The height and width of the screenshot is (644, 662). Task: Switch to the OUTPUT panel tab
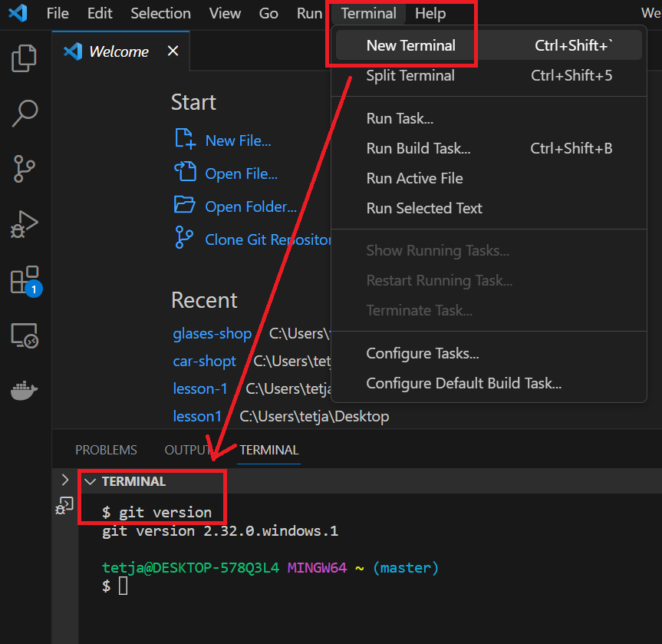click(x=188, y=450)
